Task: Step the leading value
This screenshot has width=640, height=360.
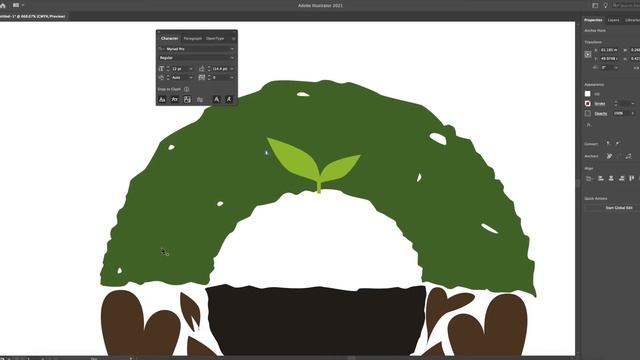Action: pyautogui.click(x=209, y=69)
